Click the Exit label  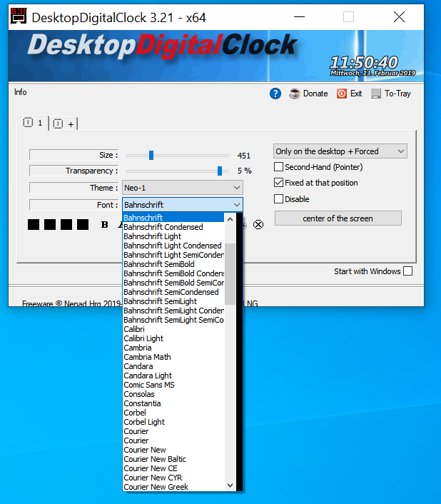tap(356, 94)
